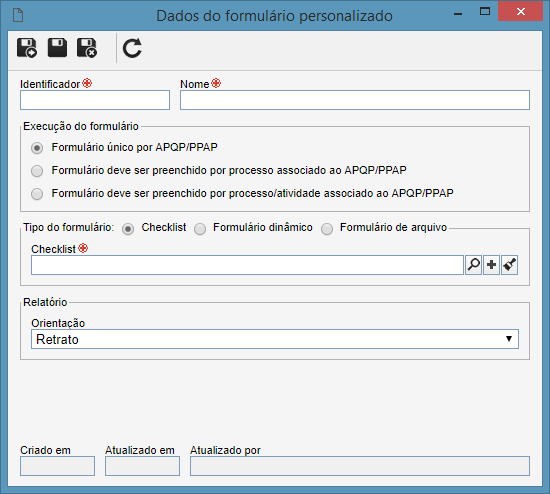Choose Checklist as form type

128,229
